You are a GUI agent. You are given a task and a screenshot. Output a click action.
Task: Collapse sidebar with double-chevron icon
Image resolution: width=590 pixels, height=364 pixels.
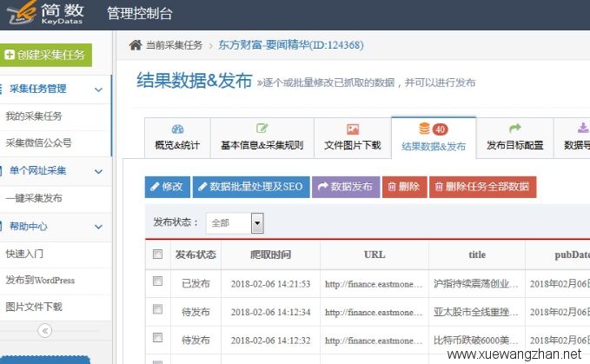(45, 331)
